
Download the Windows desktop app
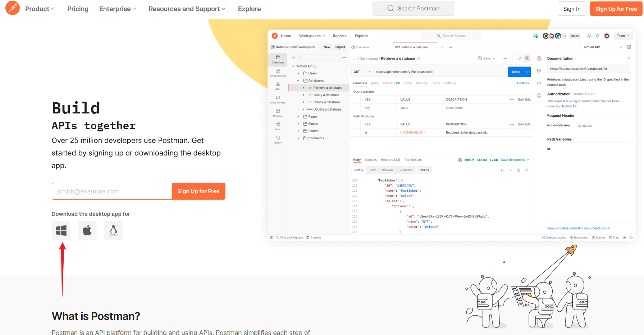click(61, 231)
